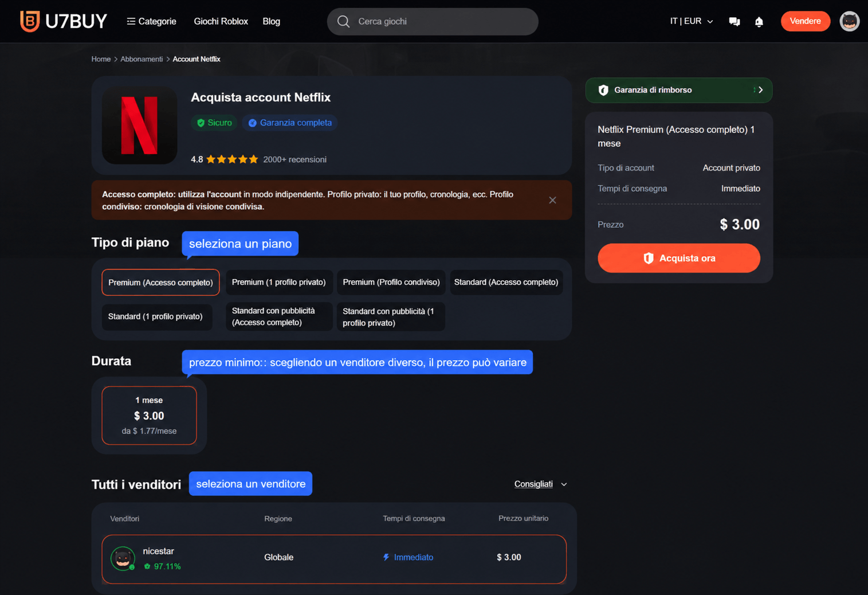
Task: Dismiss the Accesso completo info banner
Action: (x=552, y=200)
